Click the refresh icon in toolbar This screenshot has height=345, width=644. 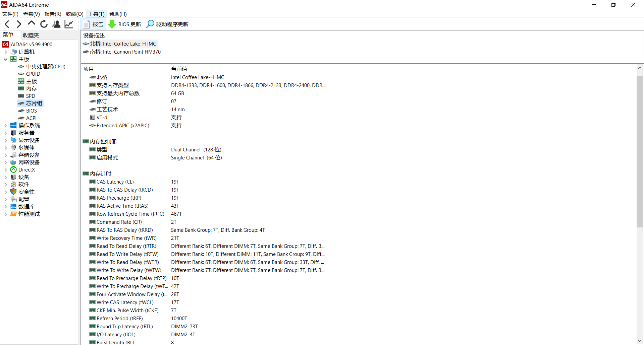(x=44, y=24)
